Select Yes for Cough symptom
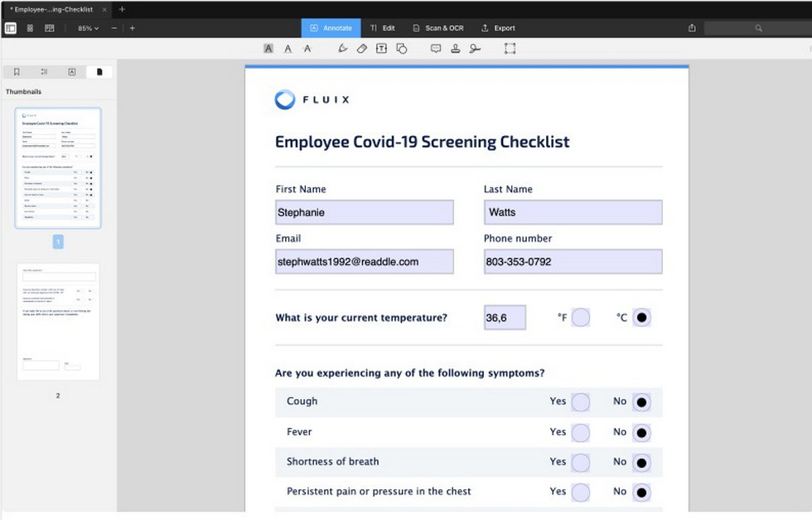 (x=580, y=402)
